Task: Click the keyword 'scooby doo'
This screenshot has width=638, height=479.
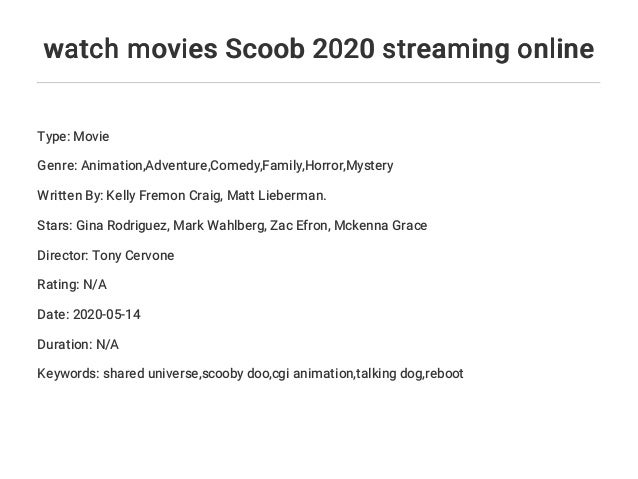Action: tap(236, 374)
